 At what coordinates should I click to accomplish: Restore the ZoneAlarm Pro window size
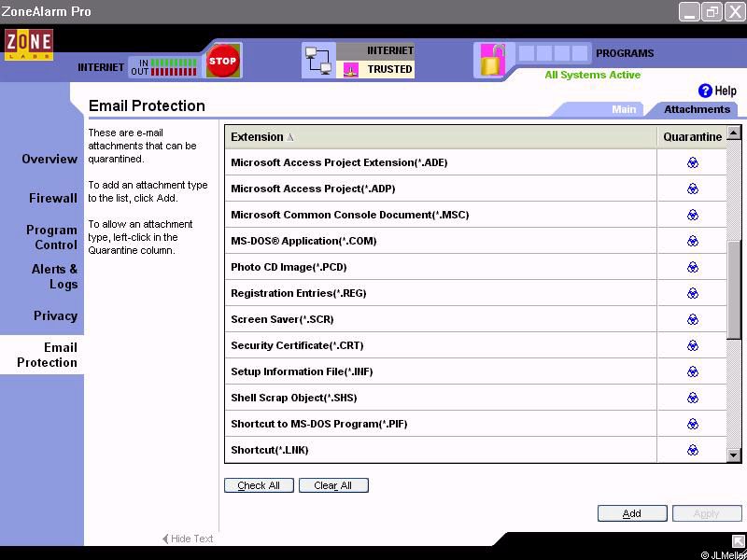(712, 11)
